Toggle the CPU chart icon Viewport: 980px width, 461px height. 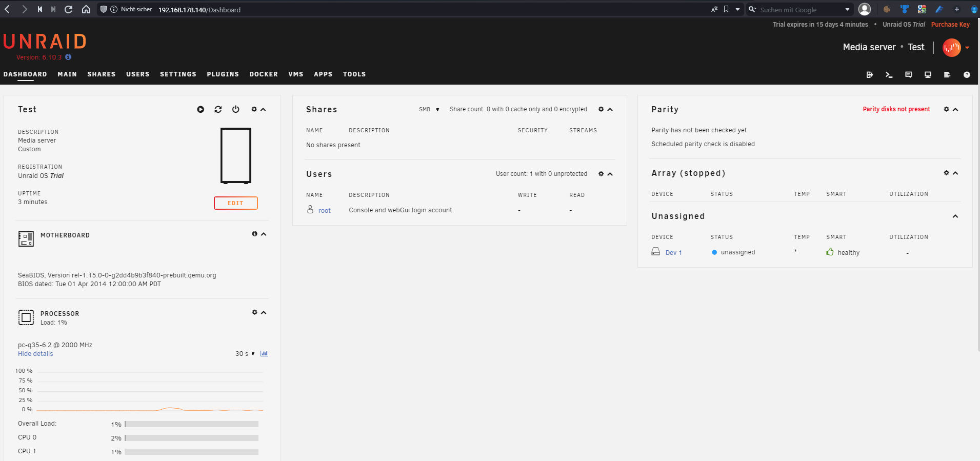click(264, 353)
